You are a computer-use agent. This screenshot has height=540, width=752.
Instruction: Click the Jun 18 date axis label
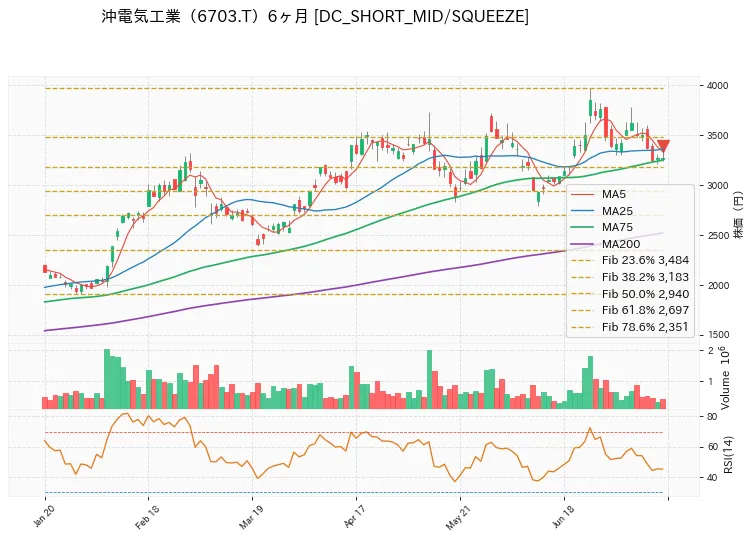(x=564, y=517)
